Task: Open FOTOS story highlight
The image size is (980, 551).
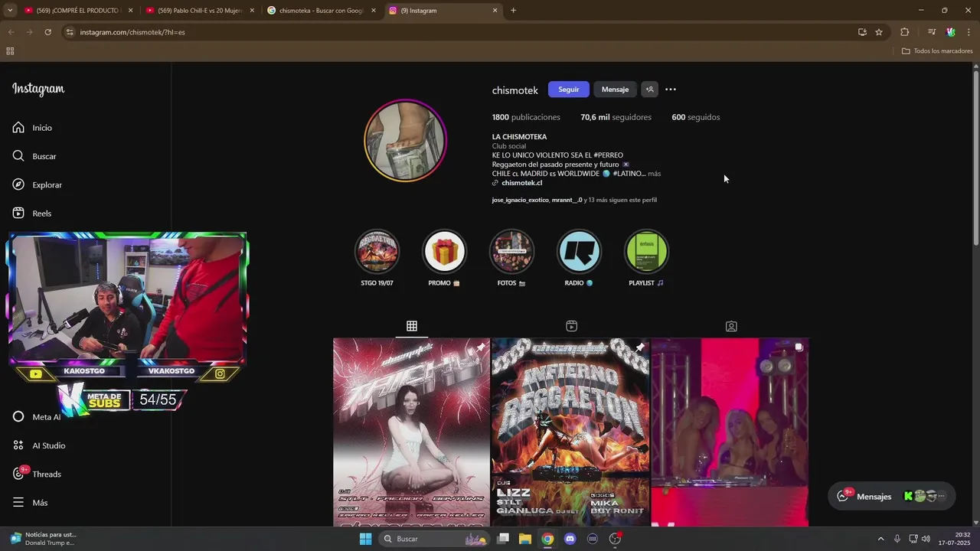Action: pos(511,251)
